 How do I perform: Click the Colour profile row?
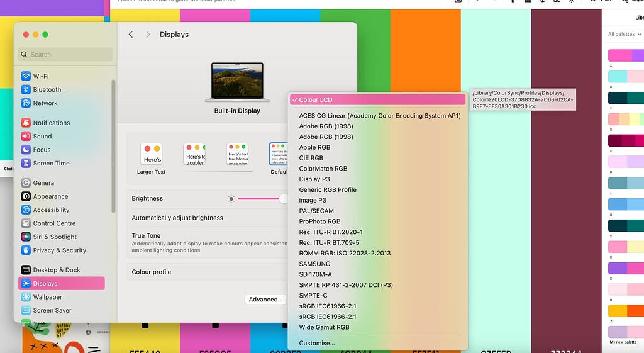point(207,272)
